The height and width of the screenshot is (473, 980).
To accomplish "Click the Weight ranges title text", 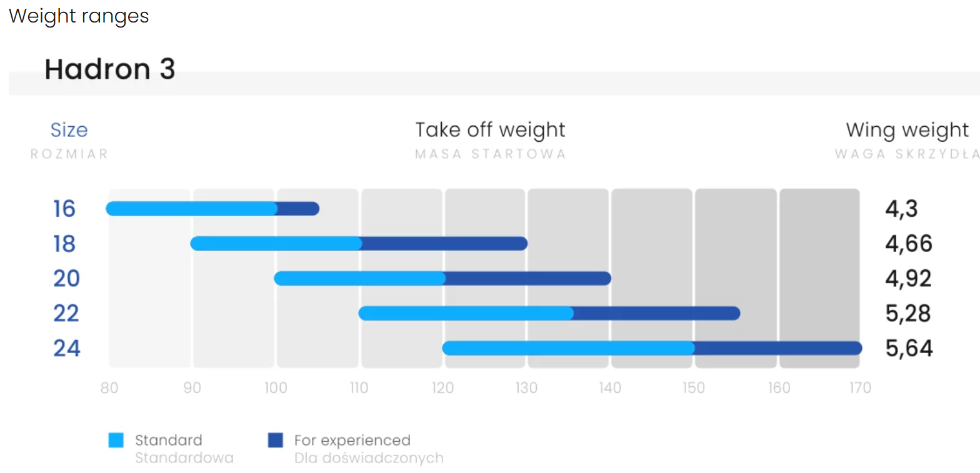I will [x=79, y=16].
